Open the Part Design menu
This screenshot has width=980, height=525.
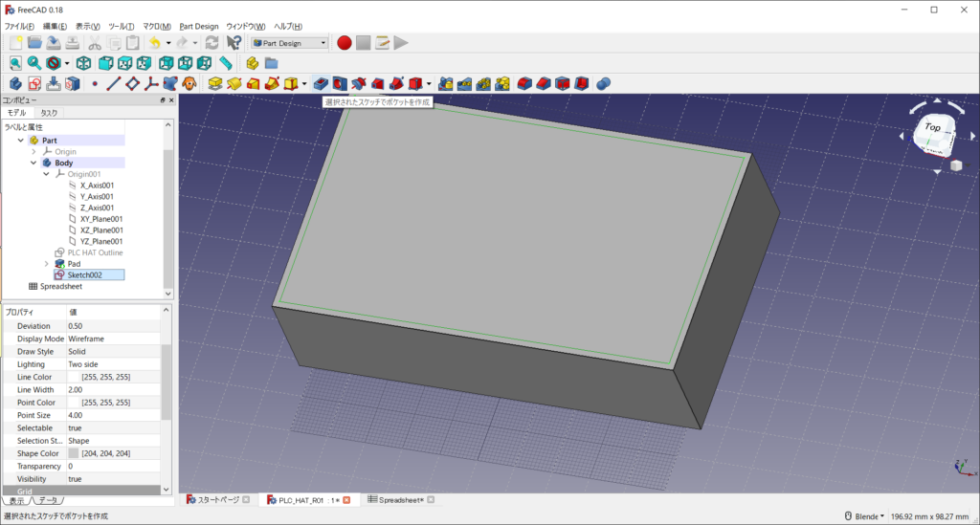click(x=199, y=26)
